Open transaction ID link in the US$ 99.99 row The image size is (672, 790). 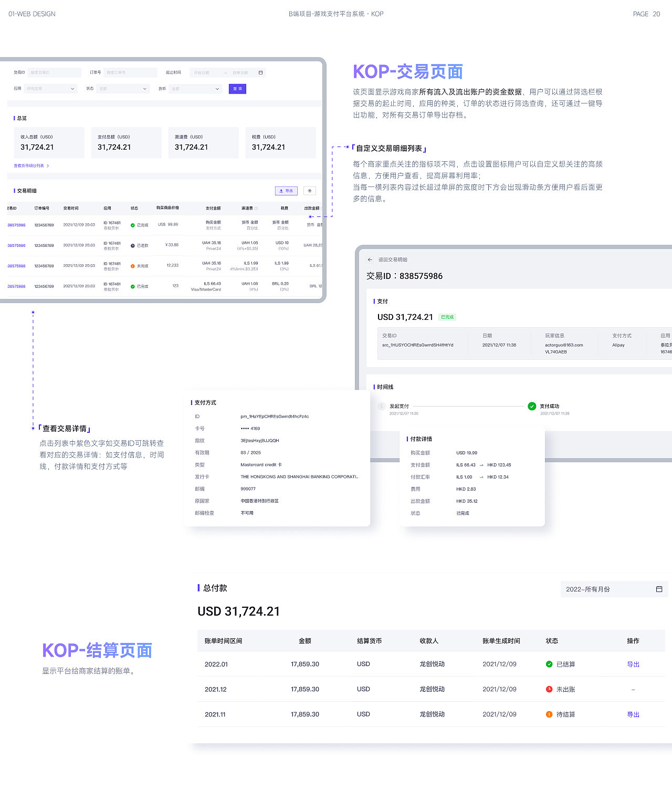(x=16, y=225)
